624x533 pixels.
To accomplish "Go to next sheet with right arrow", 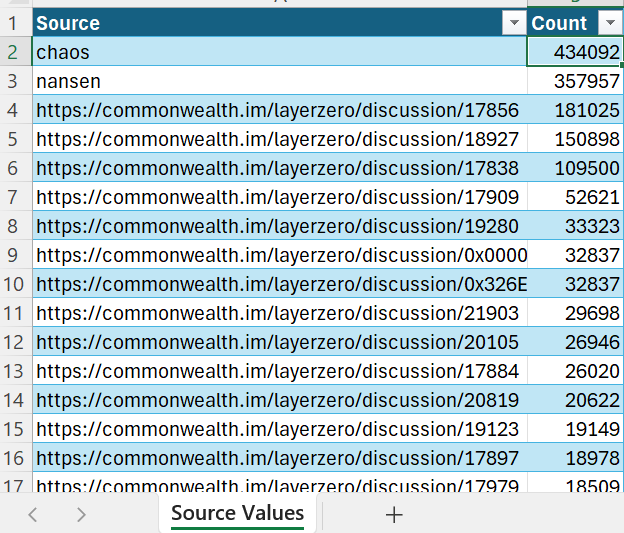I will (81, 514).
